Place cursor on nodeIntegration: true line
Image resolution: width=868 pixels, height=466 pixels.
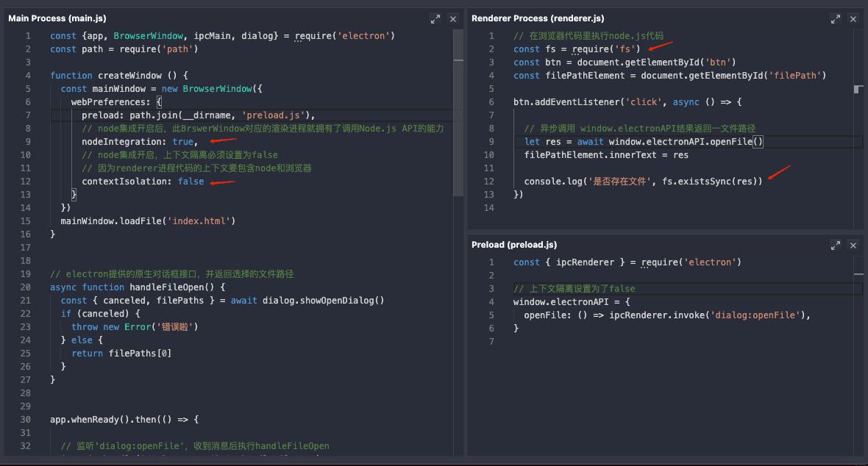click(x=138, y=142)
